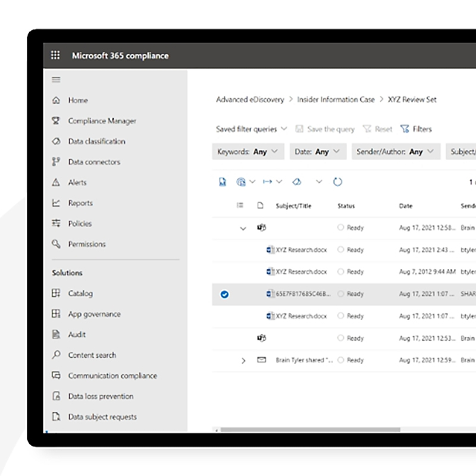Open Data classification in the sidebar

(89, 141)
